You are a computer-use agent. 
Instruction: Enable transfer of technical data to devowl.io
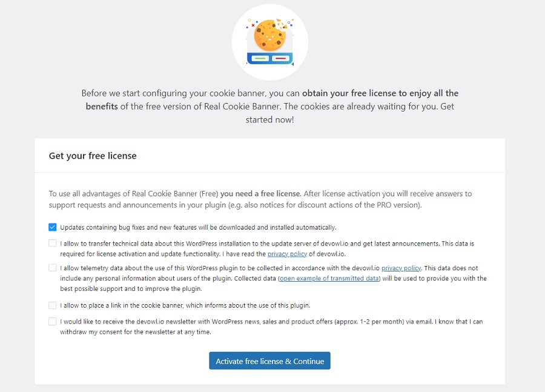tap(53, 243)
